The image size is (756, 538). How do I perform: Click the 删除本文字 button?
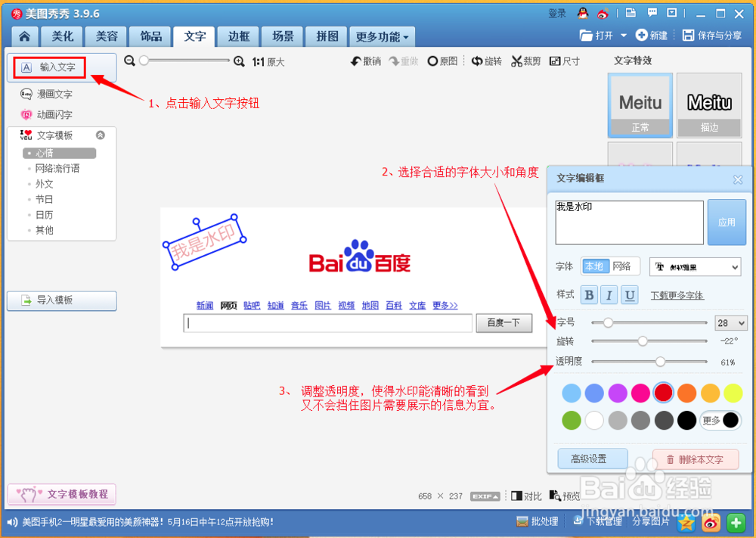[696, 459]
